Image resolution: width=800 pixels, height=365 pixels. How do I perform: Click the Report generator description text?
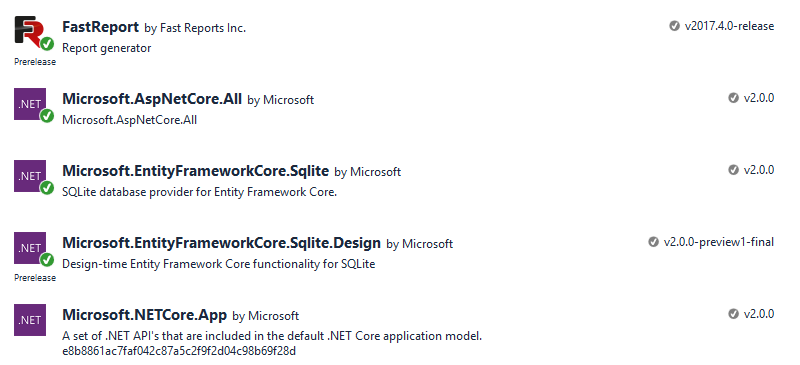click(x=107, y=48)
